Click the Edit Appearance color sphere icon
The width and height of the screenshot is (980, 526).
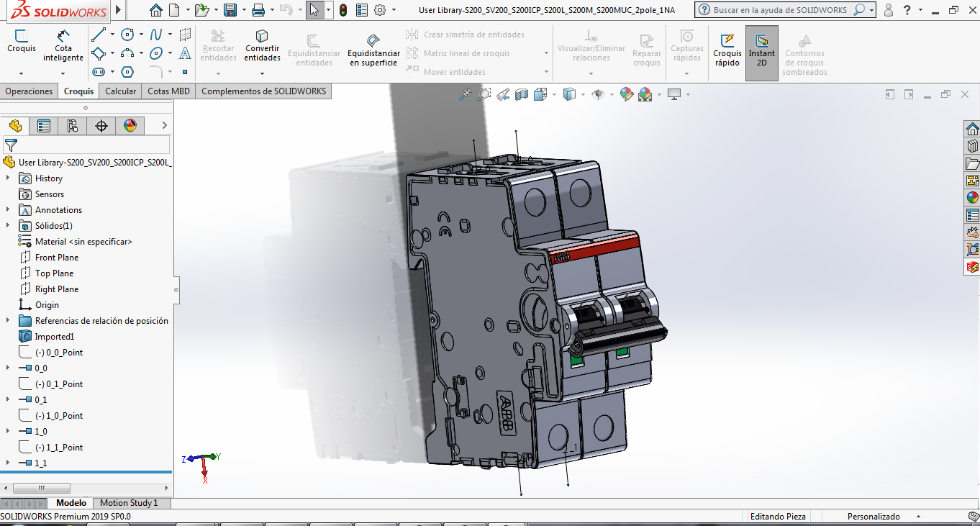coord(626,94)
